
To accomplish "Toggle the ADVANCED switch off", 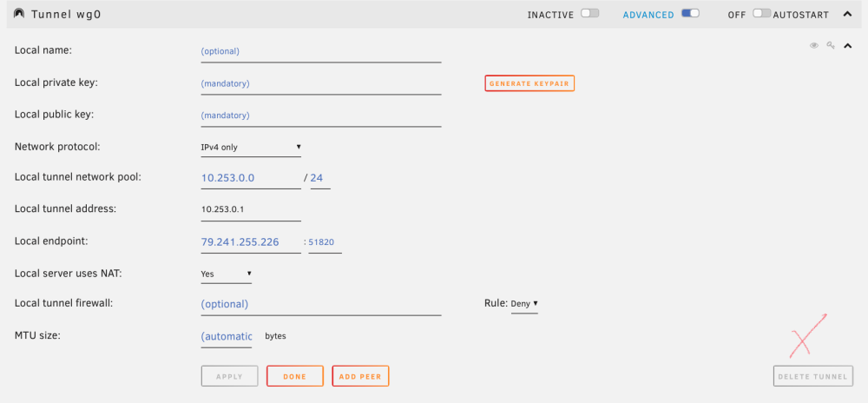I will (690, 13).
